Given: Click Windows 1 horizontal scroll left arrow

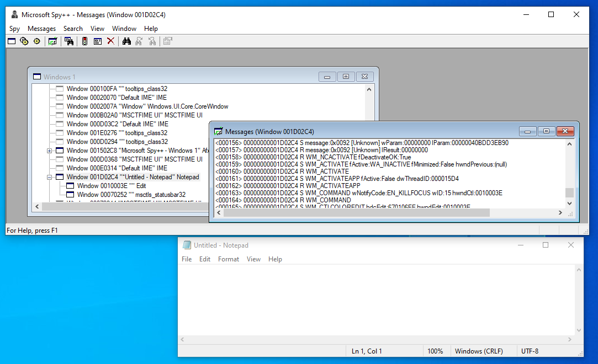Looking at the screenshot, I should click(x=37, y=206).
